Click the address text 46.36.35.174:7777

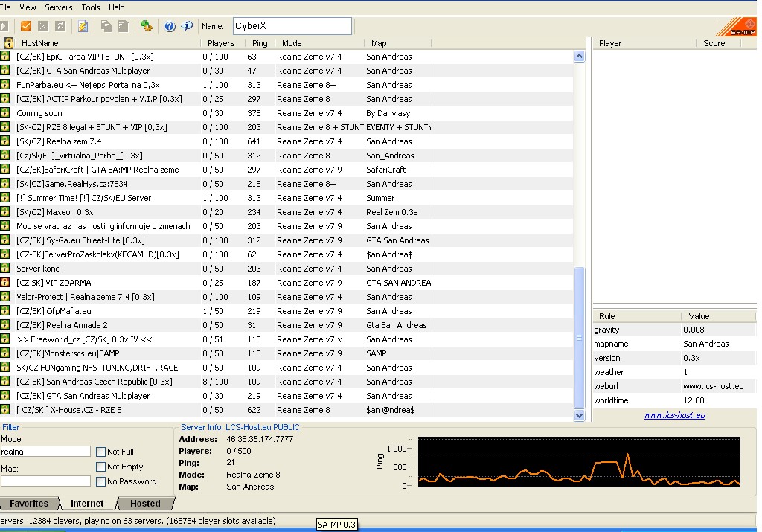[x=260, y=439]
